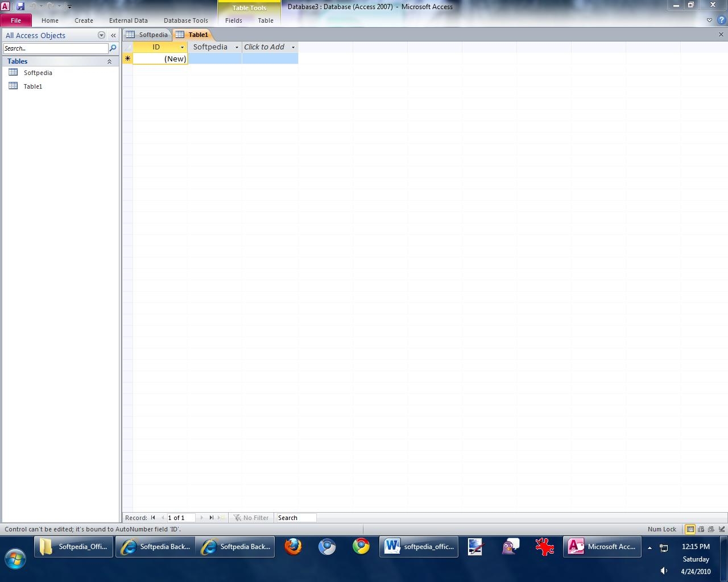The image size is (728, 582).
Task: Click the record Search box
Action: coord(296,518)
